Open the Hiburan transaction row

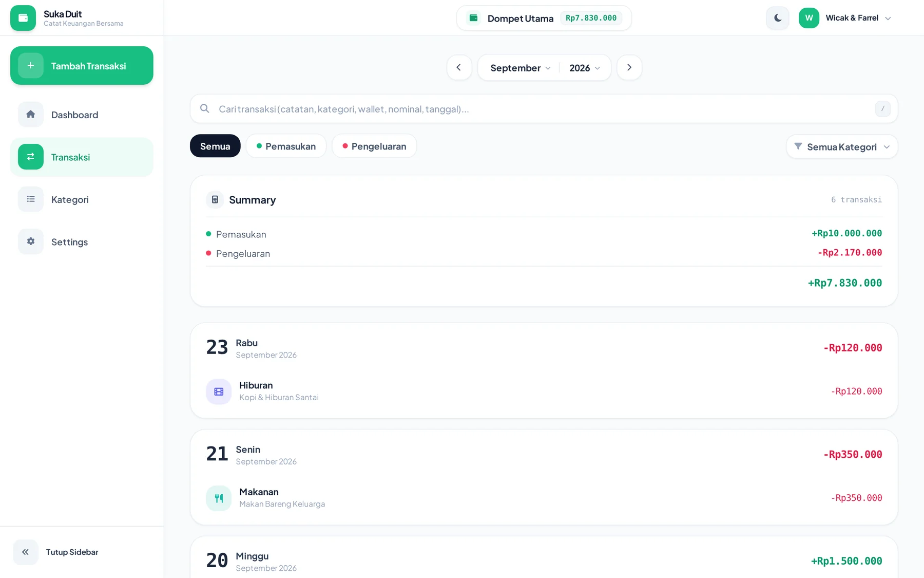pos(544,391)
